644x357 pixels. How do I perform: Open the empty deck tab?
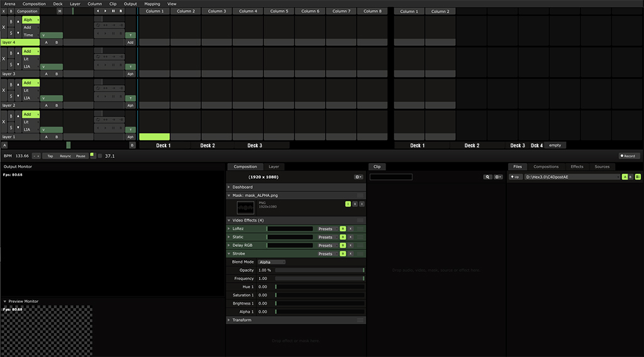tap(555, 145)
